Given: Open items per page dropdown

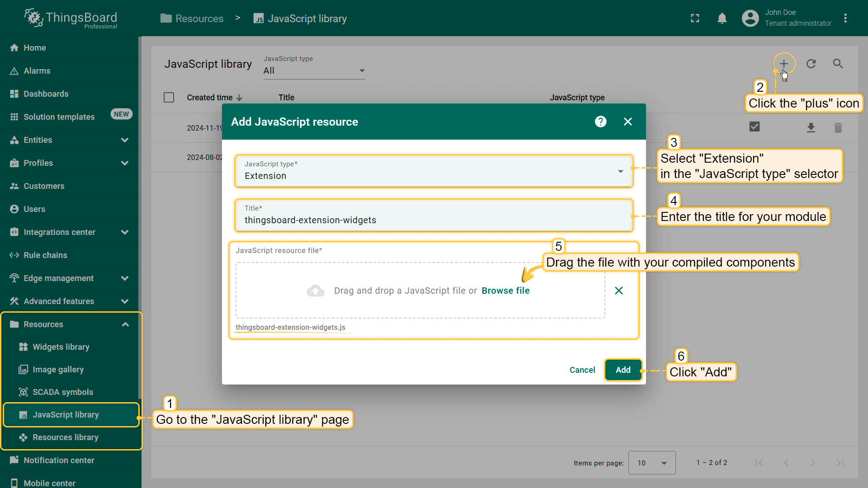Looking at the screenshot, I should 651,463.
